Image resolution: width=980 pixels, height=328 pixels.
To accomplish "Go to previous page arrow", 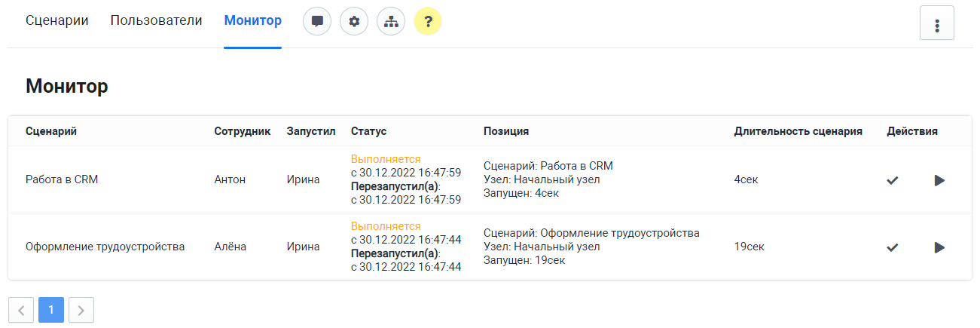I will coord(21,310).
